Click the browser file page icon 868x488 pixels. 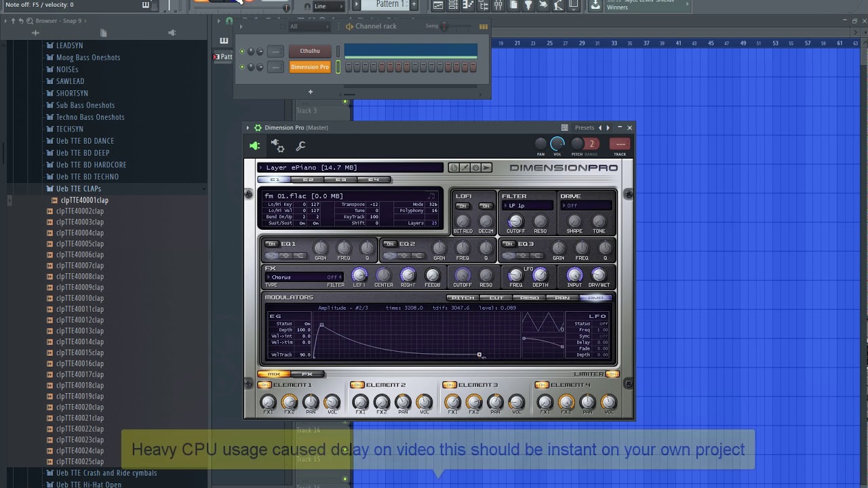coord(103,33)
